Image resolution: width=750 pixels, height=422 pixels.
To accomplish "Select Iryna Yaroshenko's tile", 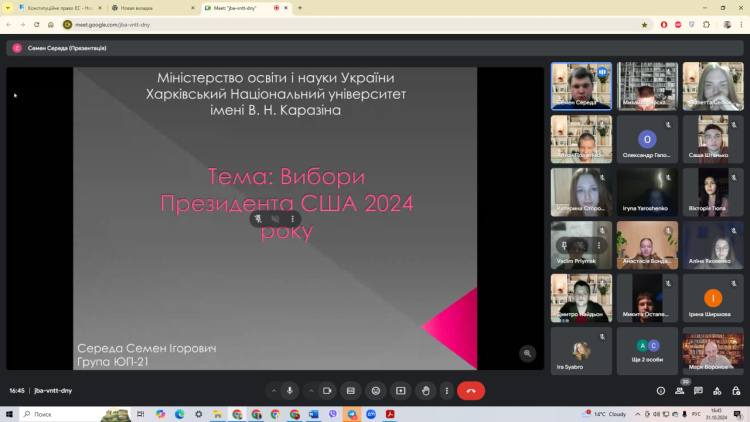I will (x=647, y=192).
